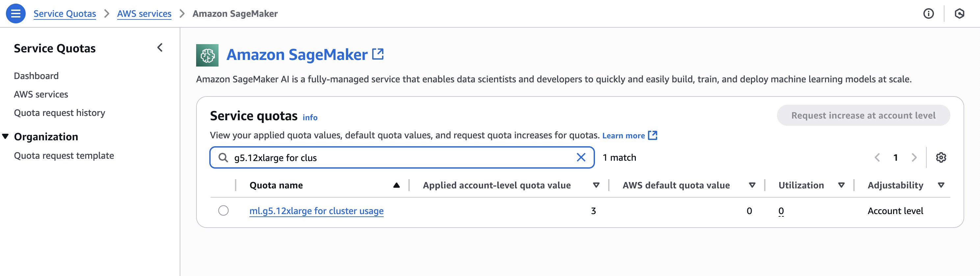Image resolution: width=980 pixels, height=276 pixels.
Task: Sort by AWS default quota value
Action: 752,185
